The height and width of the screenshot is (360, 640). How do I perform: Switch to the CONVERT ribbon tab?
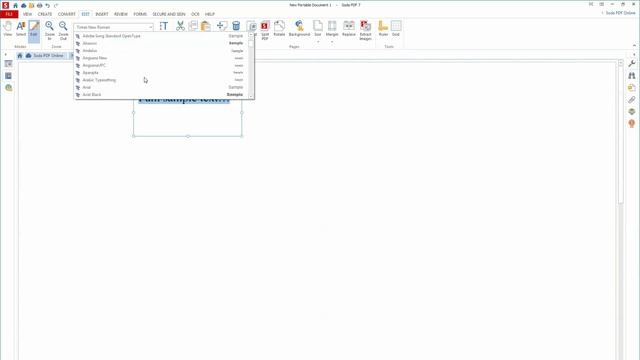pyautogui.click(x=67, y=14)
